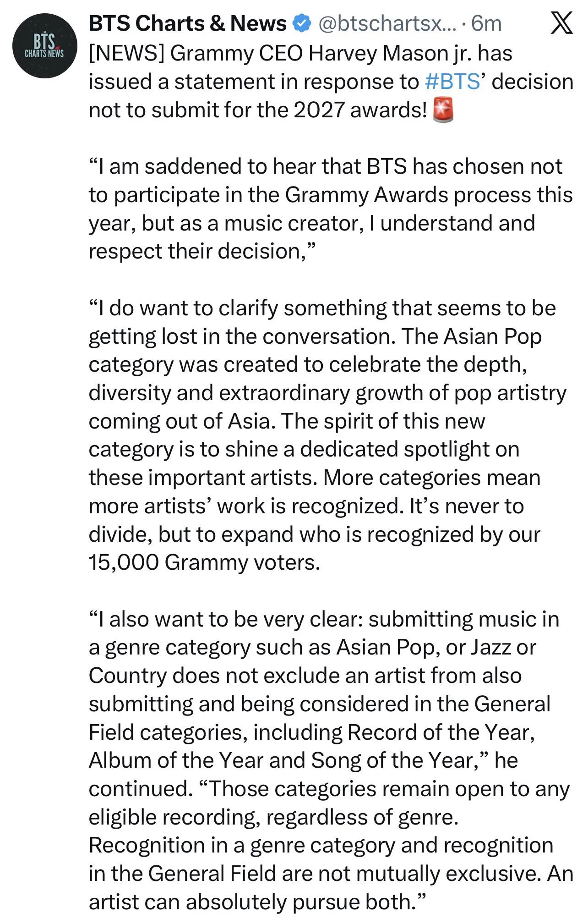
Task: Click the "respect their decision" line
Action: pos(202,251)
